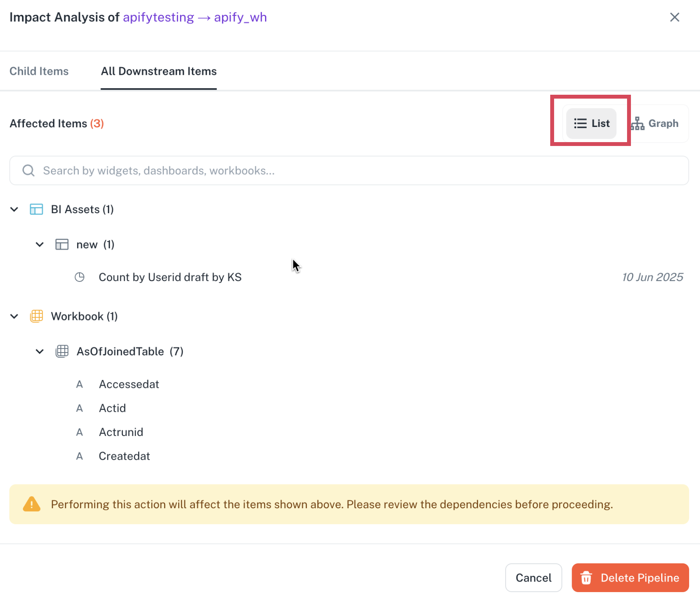Screen dimensions: 700x601
Task: Click the text-type icon next to Accessedat
Action: point(80,384)
